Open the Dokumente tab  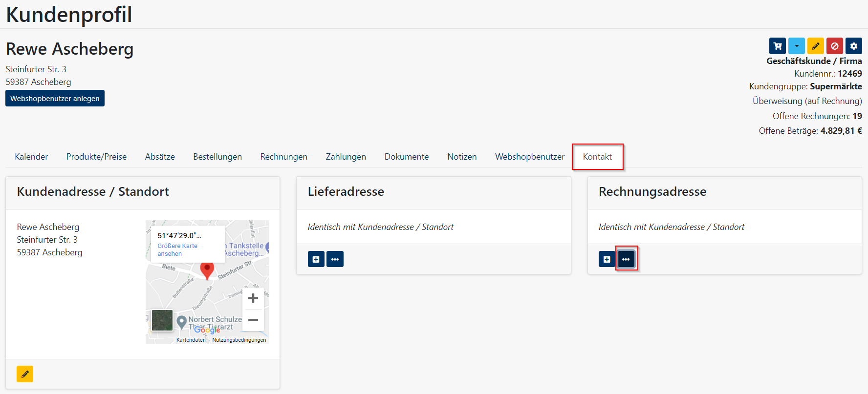point(407,157)
